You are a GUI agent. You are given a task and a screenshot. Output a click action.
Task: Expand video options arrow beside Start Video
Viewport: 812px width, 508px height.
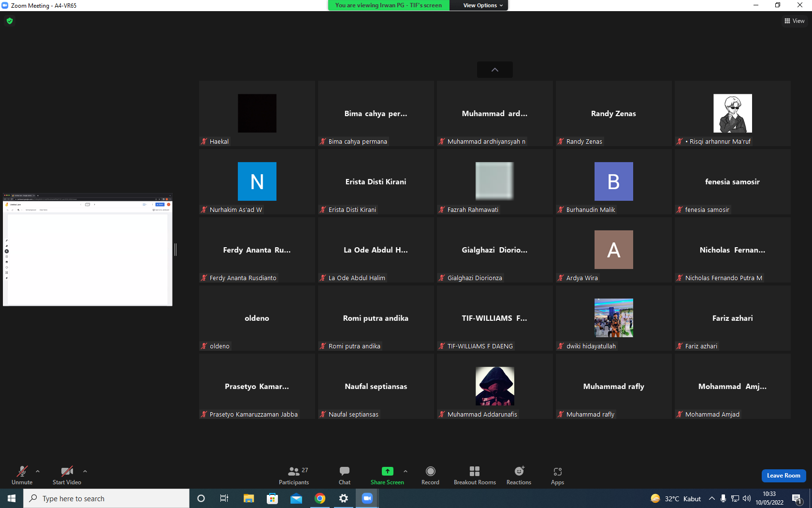(x=85, y=471)
